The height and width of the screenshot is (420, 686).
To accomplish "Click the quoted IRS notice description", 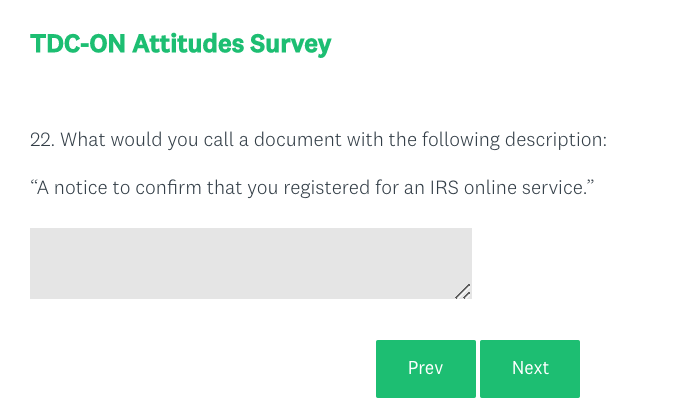I will pyautogui.click(x=310, y=188).
